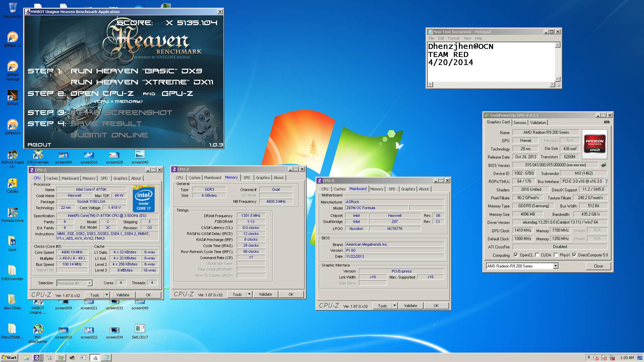The image size is (644, 362).
Task: Open the File menu in Notepad
Action: point(431,38)
